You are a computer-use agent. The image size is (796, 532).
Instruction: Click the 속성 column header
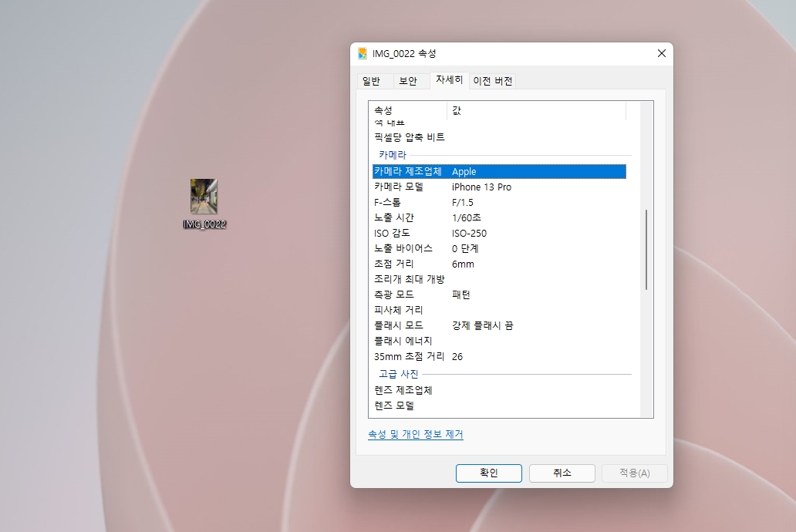406,110
